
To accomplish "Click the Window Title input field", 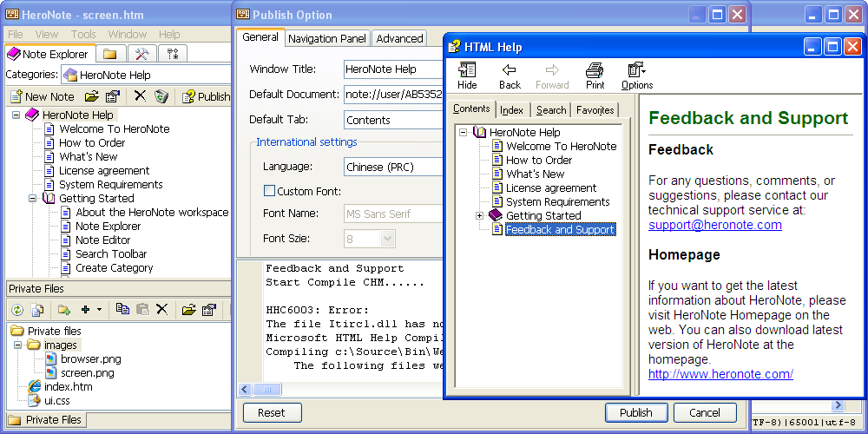I will 393,69.
